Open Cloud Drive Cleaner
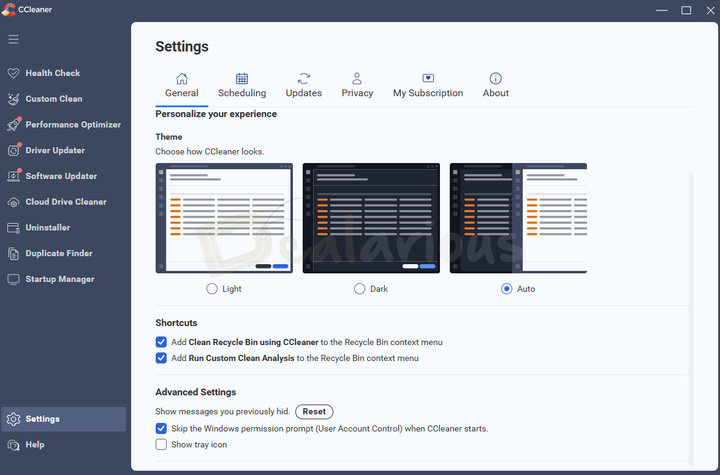This screenshot has width=720, height=475. [66, 202]
